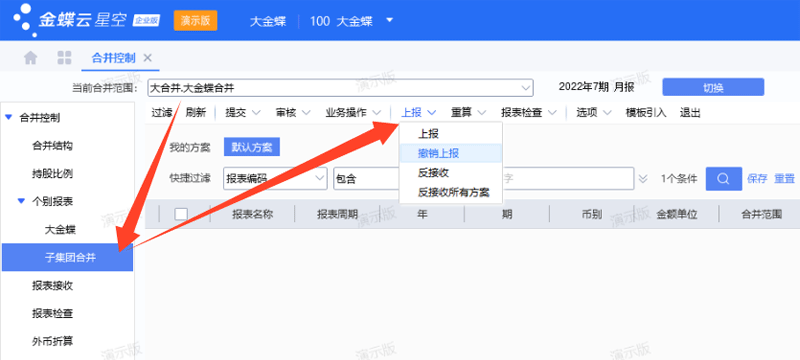This screenshot has width=800, height=360.
Task: Click the 重置 filter link
Action: click(785, 179)
